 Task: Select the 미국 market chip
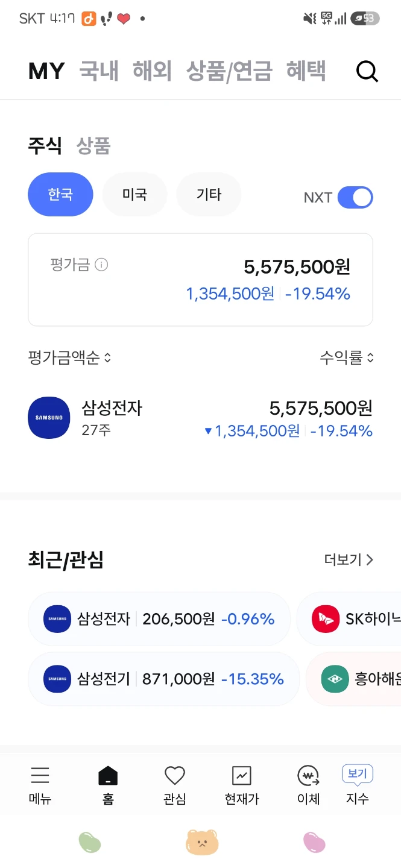[x=134, y=195]
